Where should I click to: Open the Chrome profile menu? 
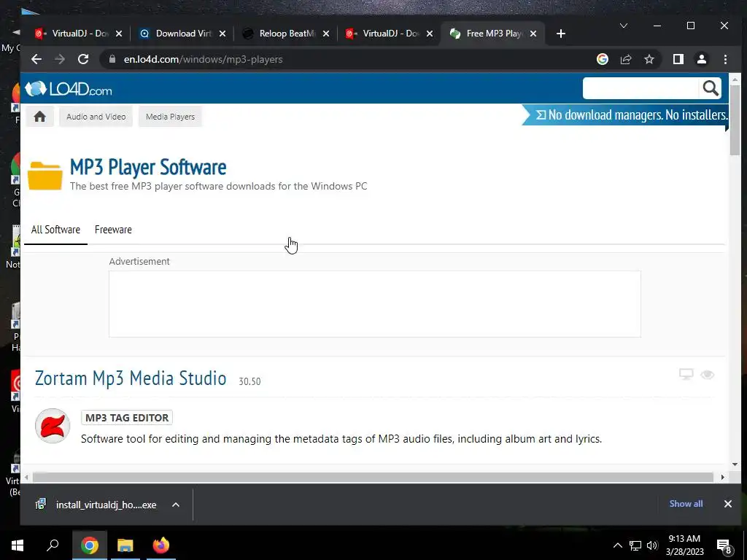coord(701,59)
